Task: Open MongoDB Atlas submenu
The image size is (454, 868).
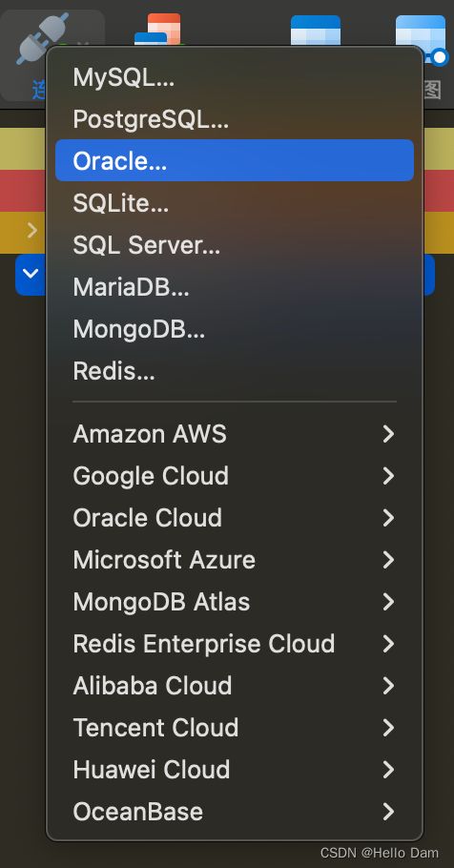Action: [x=235, y=602]
